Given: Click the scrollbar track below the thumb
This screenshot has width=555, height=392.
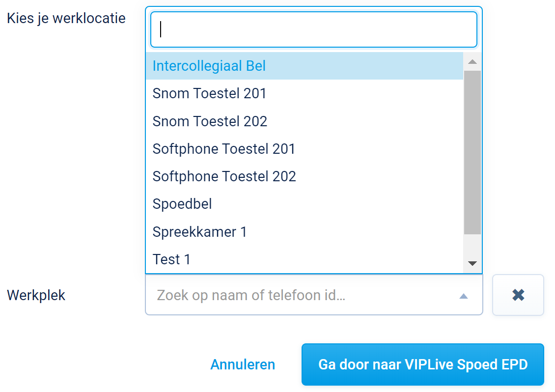Looking at the screenshot, I should click(x=472, y=245).
